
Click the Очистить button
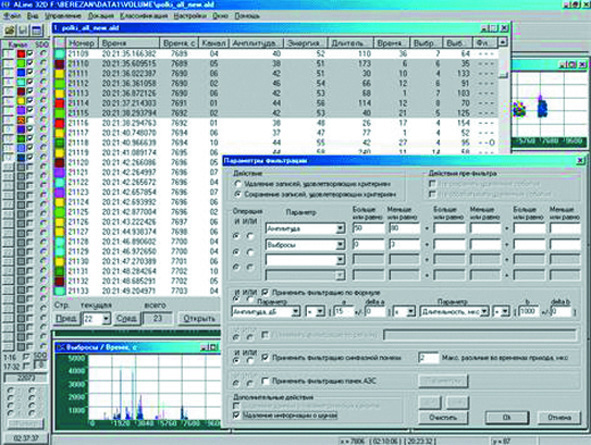click(x=443, y=417)
